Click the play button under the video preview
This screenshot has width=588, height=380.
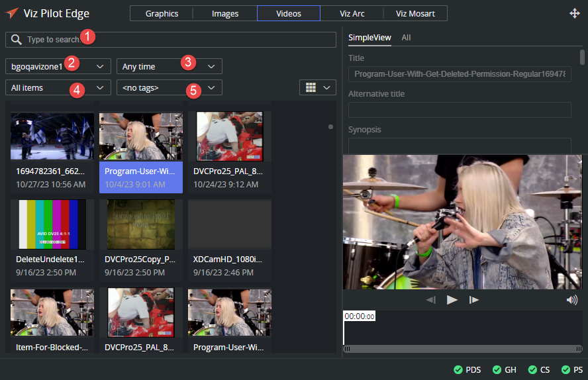[452, 300]
